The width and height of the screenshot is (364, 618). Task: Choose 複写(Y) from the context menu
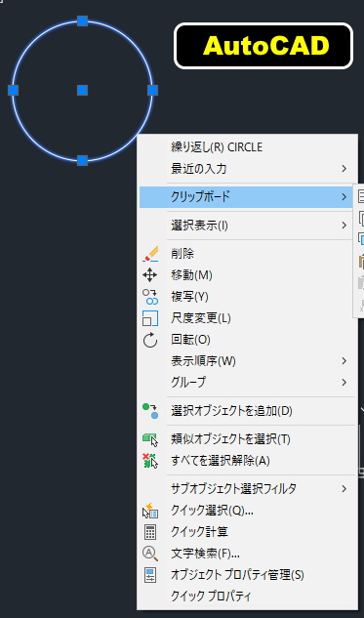coord(248,297)
